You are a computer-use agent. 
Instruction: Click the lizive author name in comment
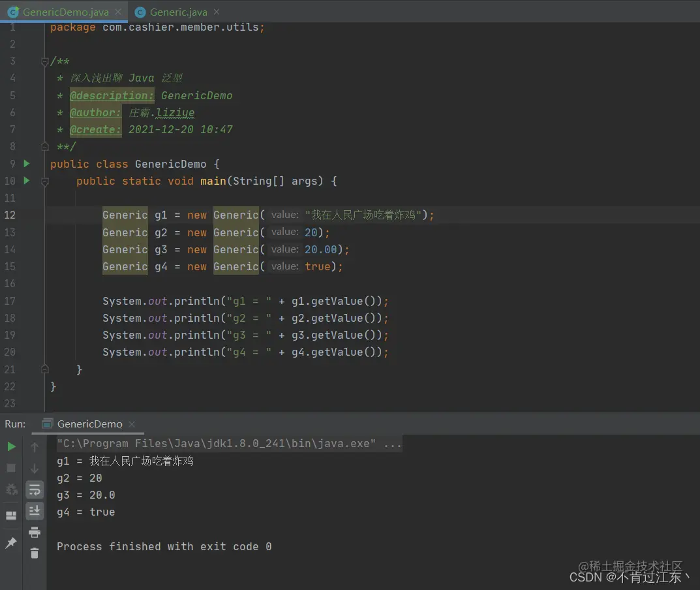tap(175, 112)
